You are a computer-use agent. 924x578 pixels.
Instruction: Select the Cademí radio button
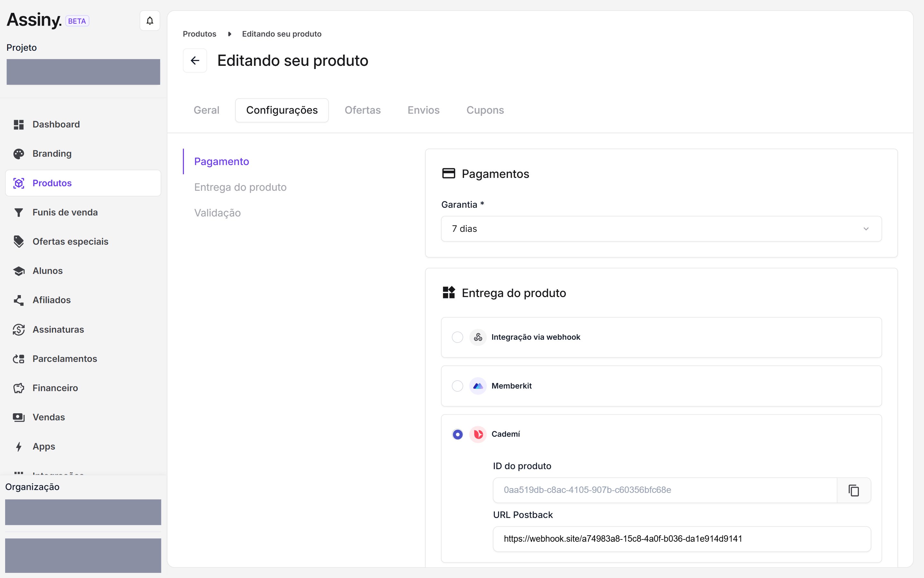458,434
